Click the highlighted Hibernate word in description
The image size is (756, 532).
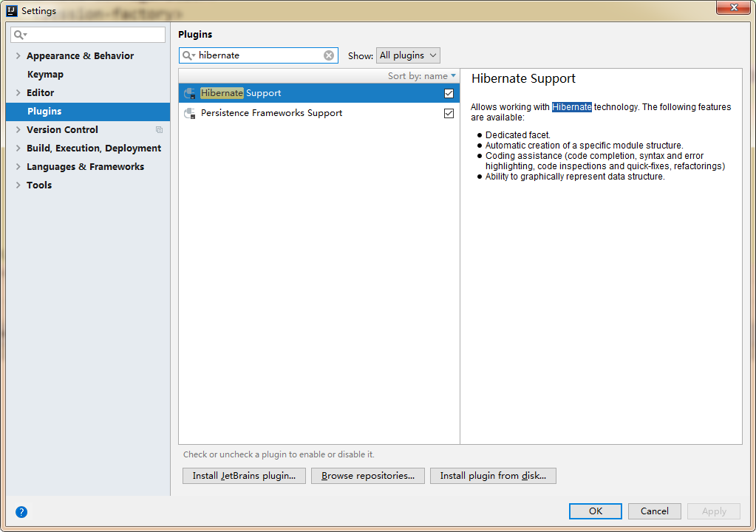[572, 107]
